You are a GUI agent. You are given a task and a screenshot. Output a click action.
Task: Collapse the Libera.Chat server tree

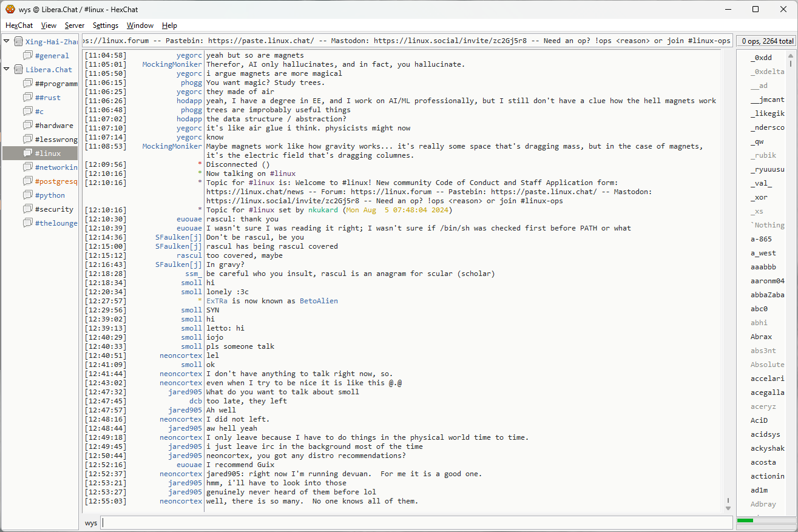tap(7, 69)
